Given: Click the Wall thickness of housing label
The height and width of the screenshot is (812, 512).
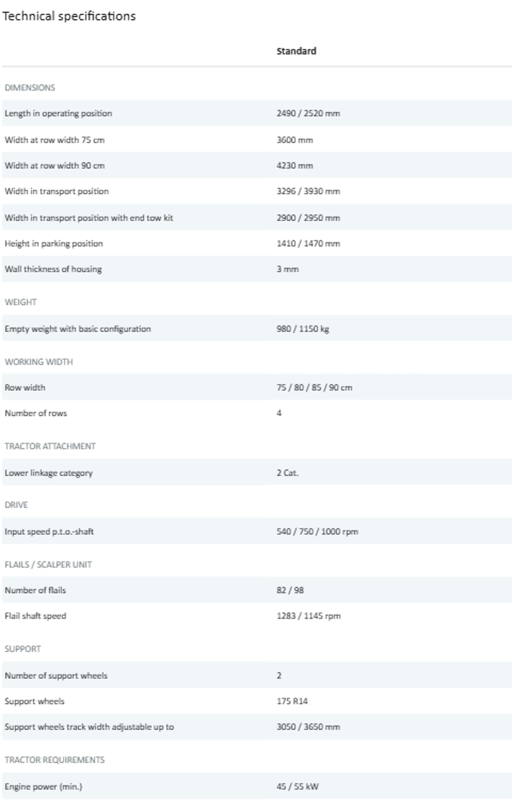Looking at the screenshot, I should click(x=53, y=269).
